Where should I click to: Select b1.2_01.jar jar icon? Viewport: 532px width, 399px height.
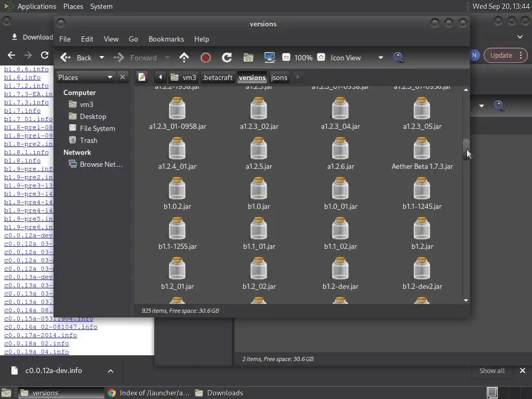pyautogui.click(x=177, y=269)
